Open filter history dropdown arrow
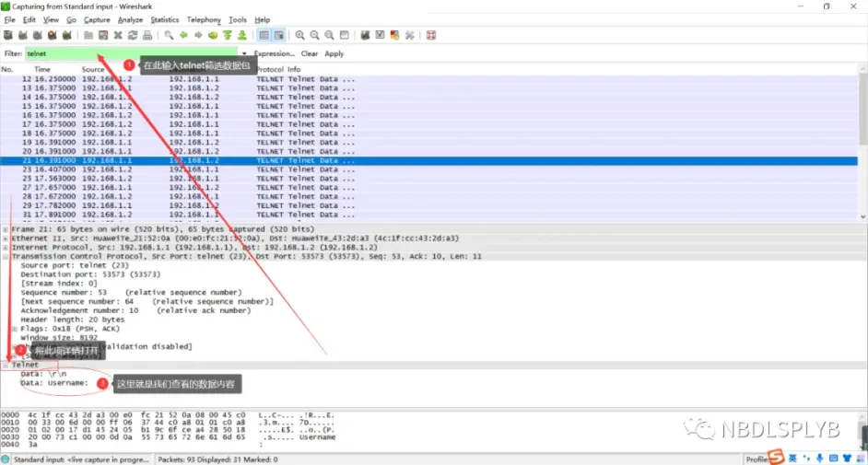Screen dimensions: 868x465 click(x=244, y=53)
